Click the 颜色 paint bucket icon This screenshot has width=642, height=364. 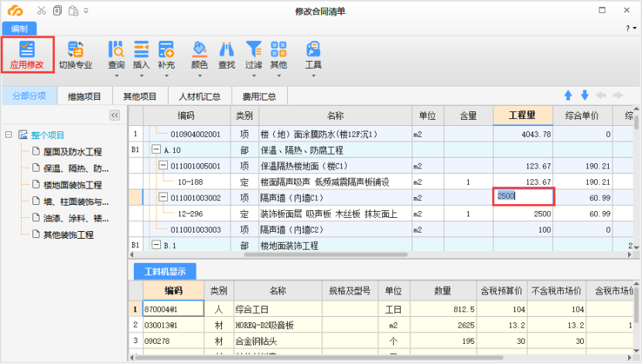tap(200, 49)
